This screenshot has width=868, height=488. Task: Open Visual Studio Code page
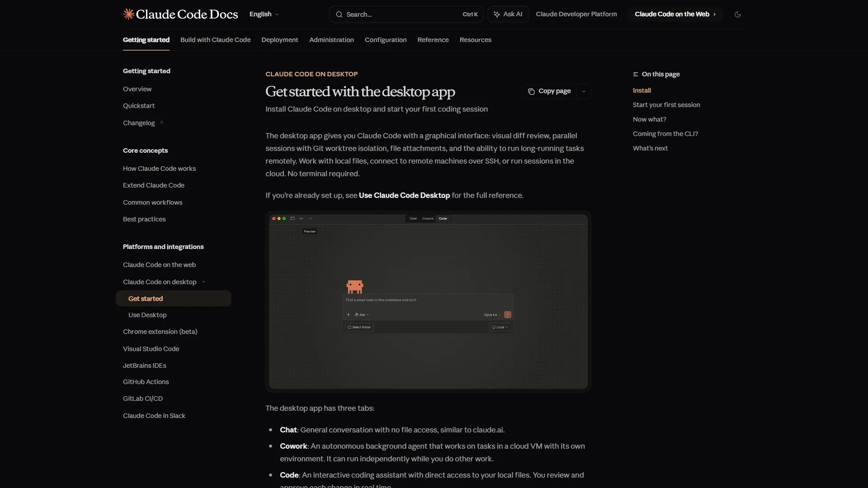(x=151, y=349)
